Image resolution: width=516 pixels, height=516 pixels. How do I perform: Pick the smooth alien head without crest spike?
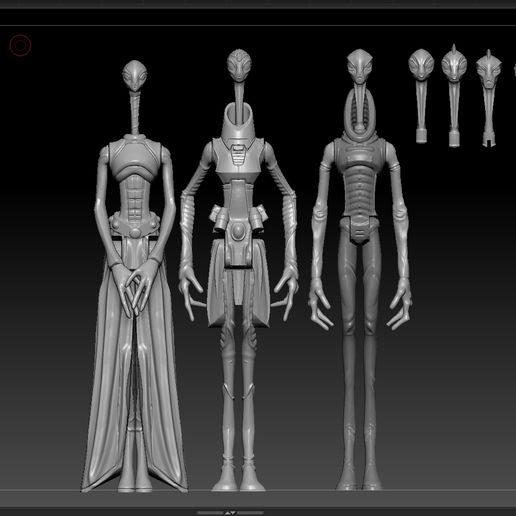[x=421, y=96]
